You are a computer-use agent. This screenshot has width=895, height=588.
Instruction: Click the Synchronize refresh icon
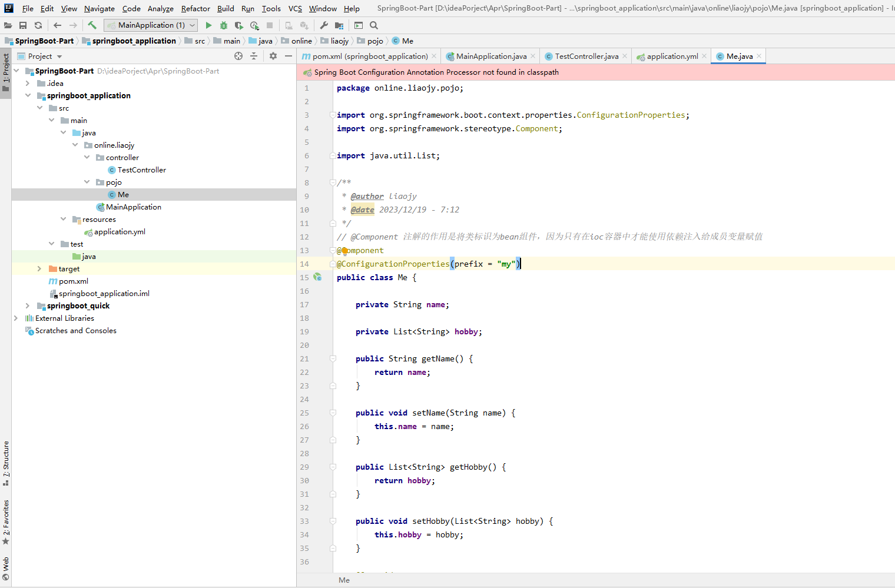pos(38,25)
